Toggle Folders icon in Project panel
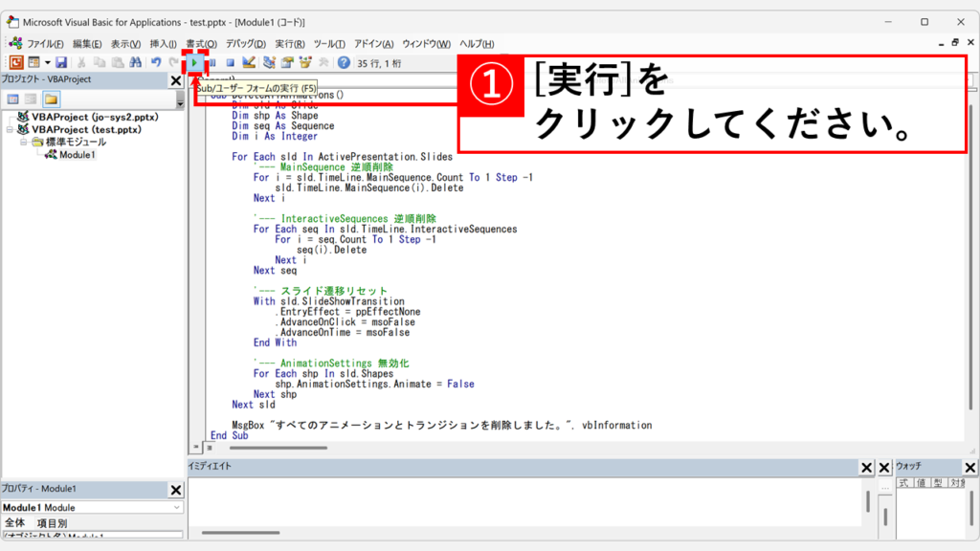Viewport: 980px width, 551px height. [52, 99]
